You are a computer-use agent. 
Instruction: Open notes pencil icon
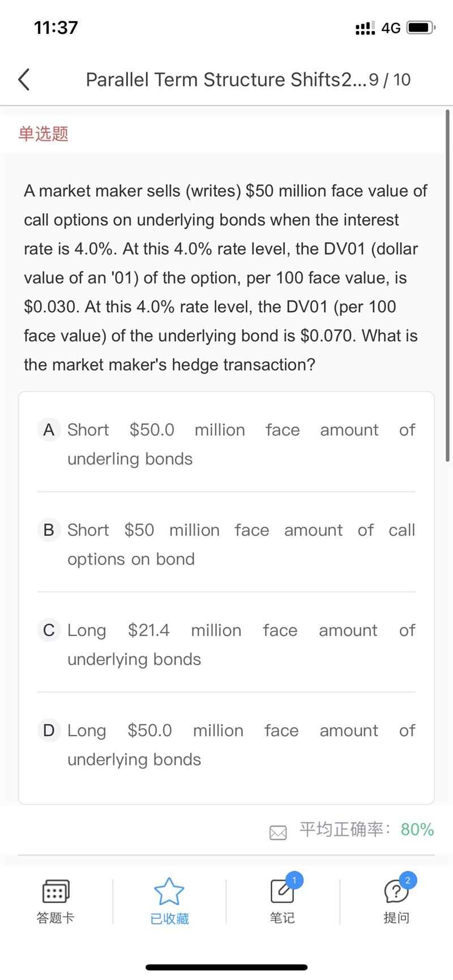click(x=282, y=891)
